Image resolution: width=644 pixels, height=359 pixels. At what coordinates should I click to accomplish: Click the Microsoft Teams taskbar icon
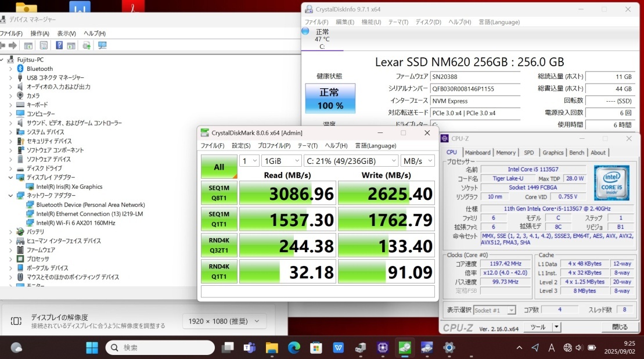pos(250,347)
